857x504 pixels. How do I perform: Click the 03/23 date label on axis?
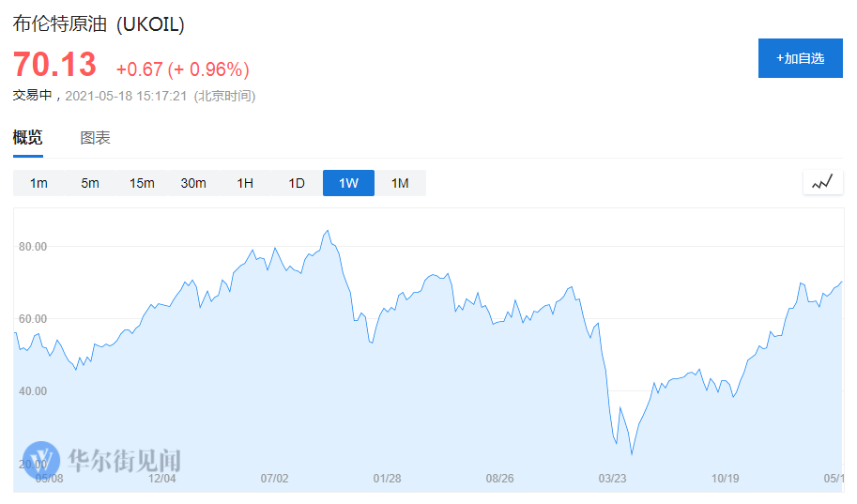pyautogui.click(x=612, y=479)
